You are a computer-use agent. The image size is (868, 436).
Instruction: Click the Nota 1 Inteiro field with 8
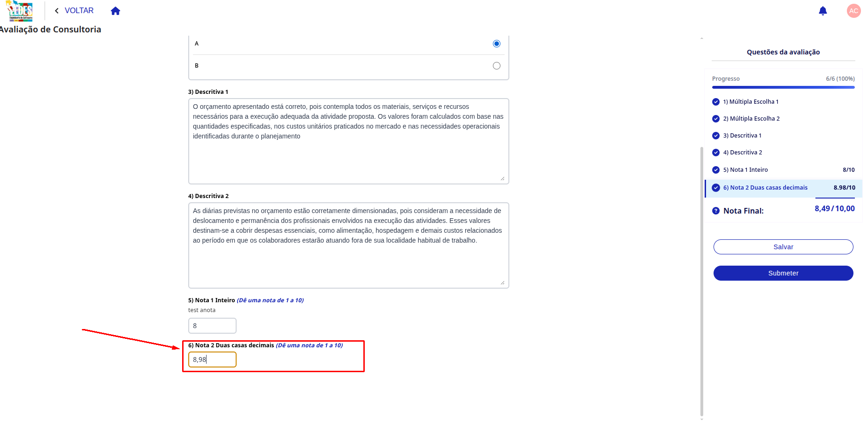click(212, 326)
